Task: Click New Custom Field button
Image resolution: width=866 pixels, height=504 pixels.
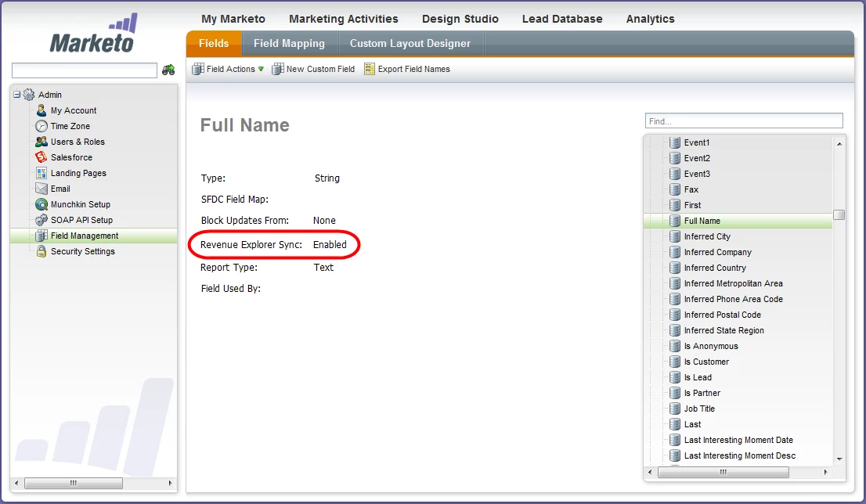Action: tap(314, 69)
